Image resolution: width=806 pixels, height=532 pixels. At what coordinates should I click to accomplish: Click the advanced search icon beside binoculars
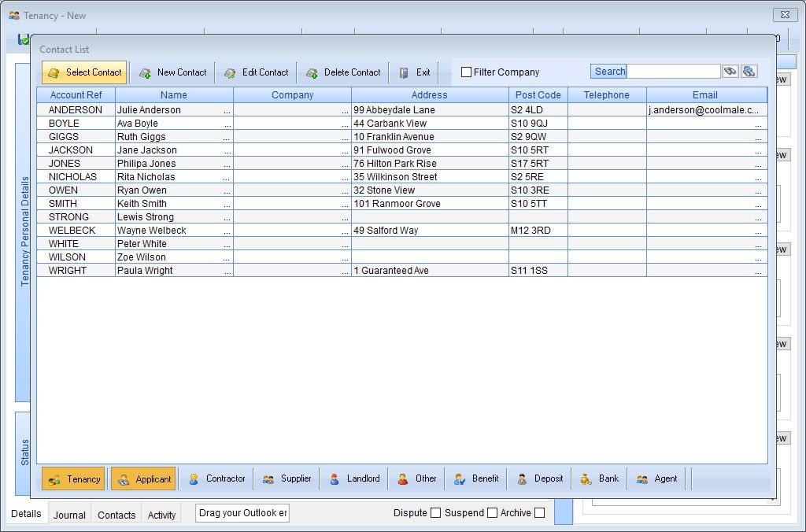click(749, 72)
